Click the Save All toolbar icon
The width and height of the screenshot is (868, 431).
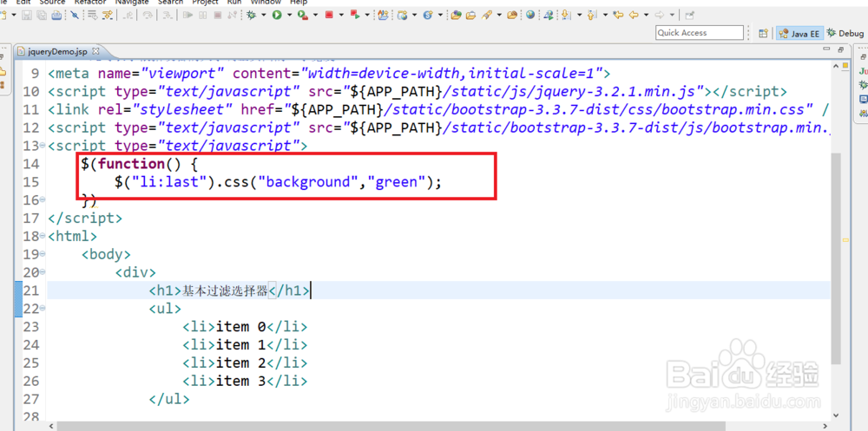click(42, 15)
